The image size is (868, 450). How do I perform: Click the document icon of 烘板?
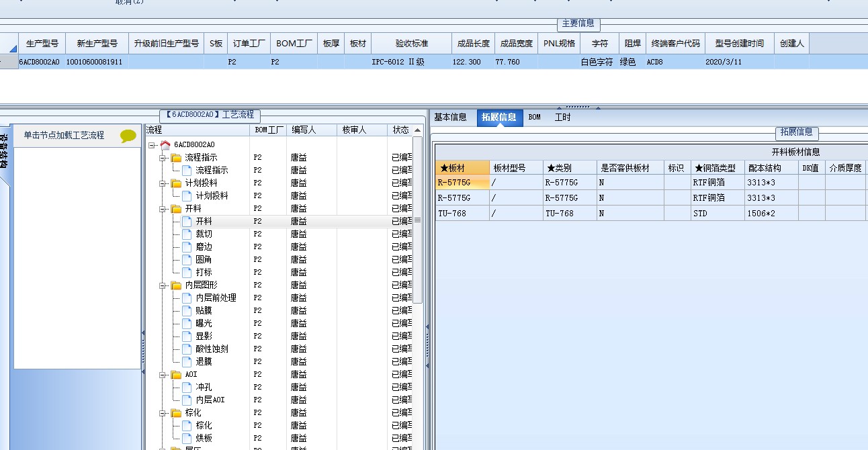click(x=187, y=438)
